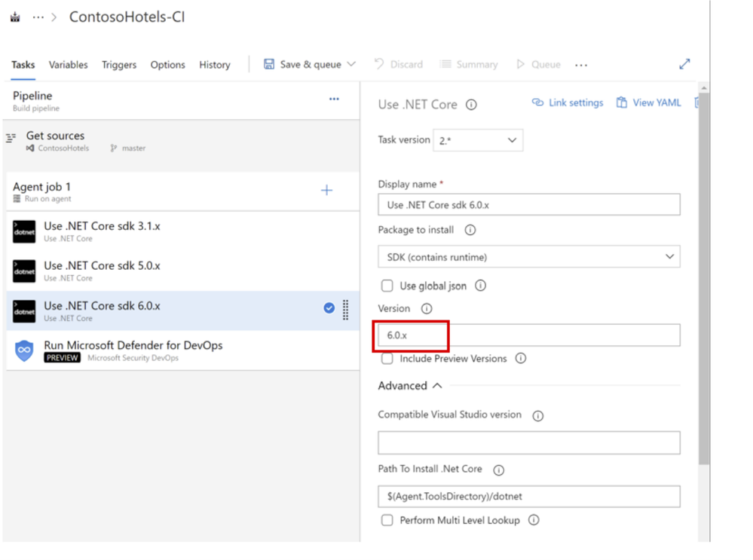Click Compatible Visual Studio version field
The width and height of the screenshot is (753, 560).
pyautogui.click(x=528, y=443)
